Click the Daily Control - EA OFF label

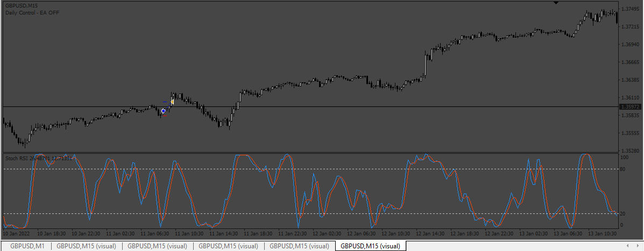[32, 13]
